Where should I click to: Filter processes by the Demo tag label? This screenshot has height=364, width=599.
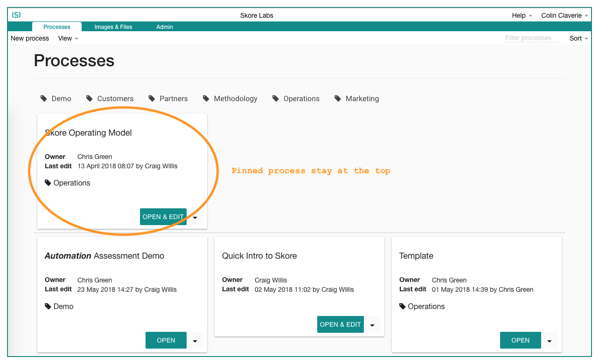click(62, 99)
